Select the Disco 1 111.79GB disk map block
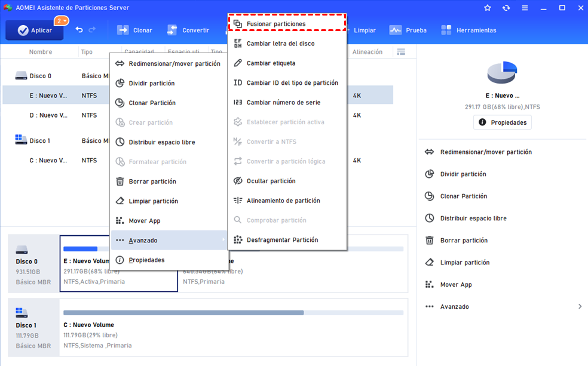 [x=33, y=327]
